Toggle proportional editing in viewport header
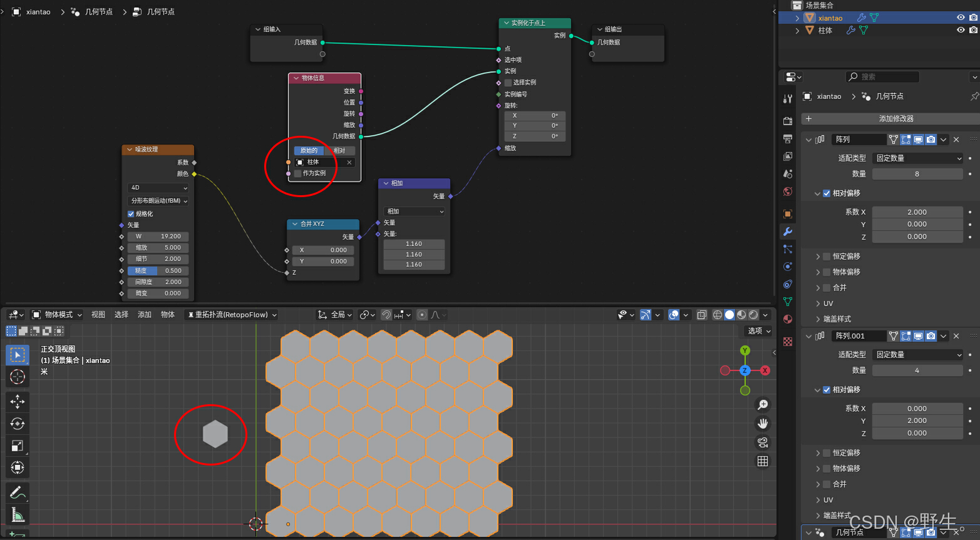Image resolution: width=980 pixels, height=540 pixels. [422, 315]
